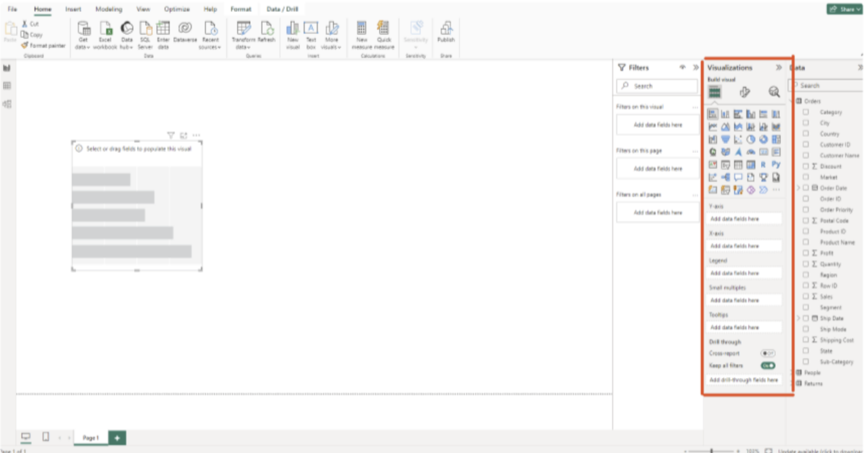The height and width of the screenshot is (453, 868).
Task: Open the Data / Drill tab
Action: (x=281, y=8)
